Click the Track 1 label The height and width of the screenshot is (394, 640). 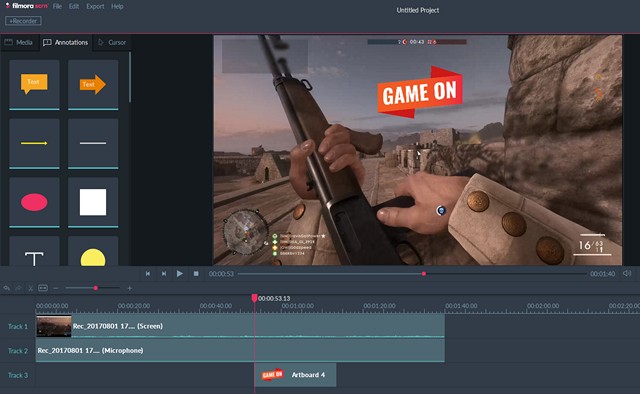click(x=18, y=326)
